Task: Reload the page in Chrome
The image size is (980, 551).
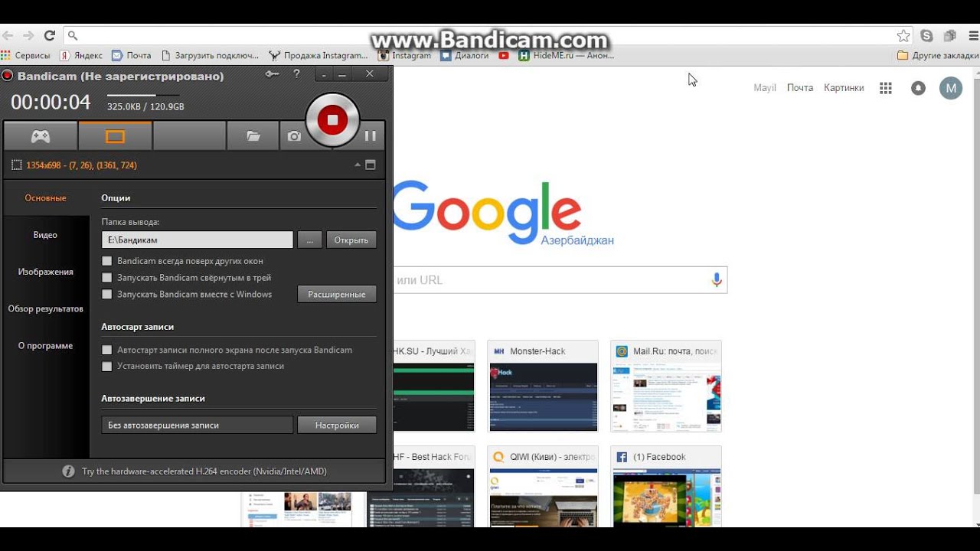Action: pyautogui.click(x=50, y=35)
